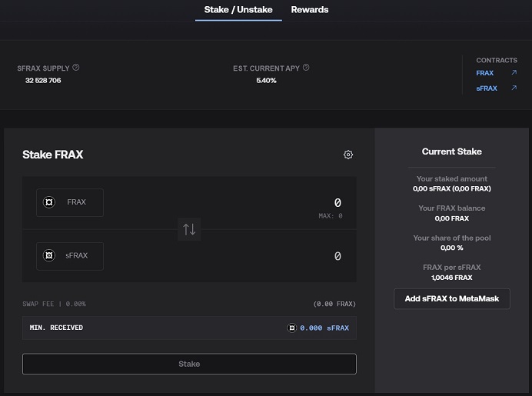Screen dimensions: 532x396
Task: Click the SWAP FEE | 0.00% text
Action: click(x=55, y=304)
